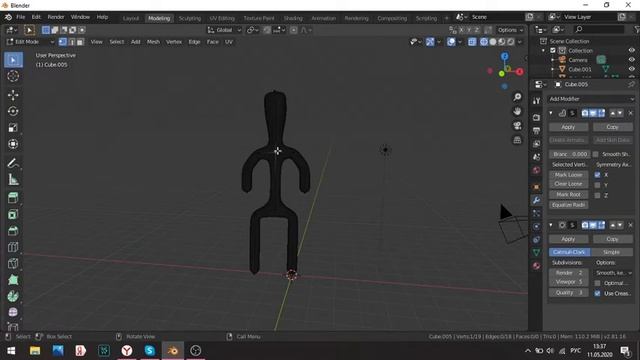Open the Output properties tab

(x=536, y=131)
